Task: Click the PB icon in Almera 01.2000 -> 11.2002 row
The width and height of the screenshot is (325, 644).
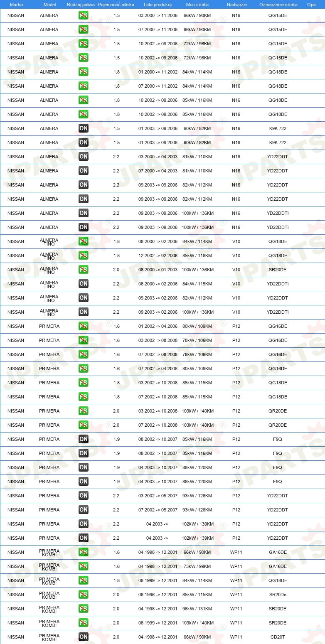Action: [x=84, y=72]
